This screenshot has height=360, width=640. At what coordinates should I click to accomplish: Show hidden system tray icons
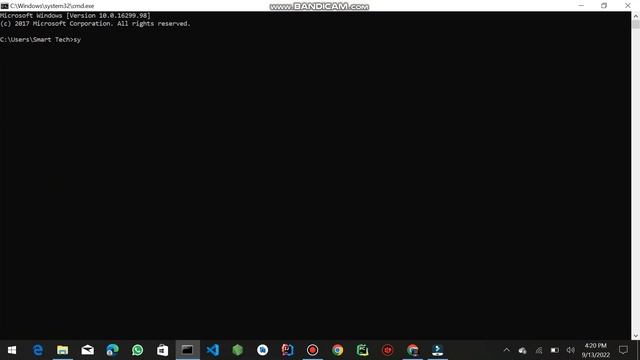tap(507, 350)
